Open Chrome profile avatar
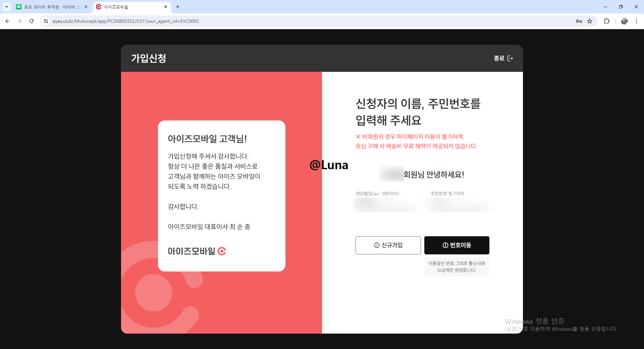644x349 pixels. [x=624, y=21]
